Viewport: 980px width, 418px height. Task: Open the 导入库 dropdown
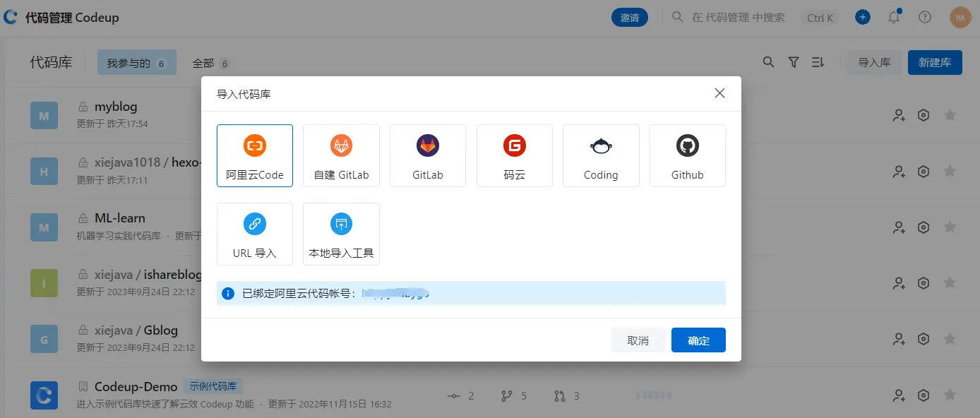[875, 62]
